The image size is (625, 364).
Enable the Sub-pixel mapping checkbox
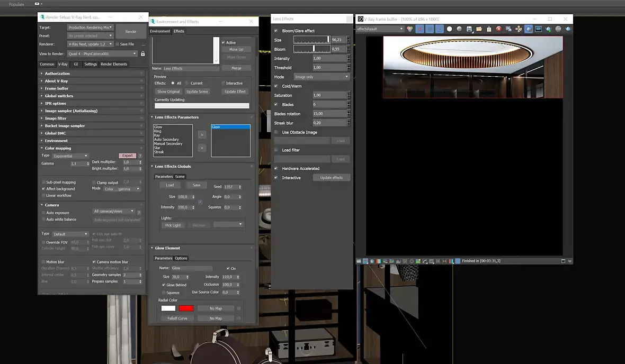pyautogui.click(x=43, y=182)
